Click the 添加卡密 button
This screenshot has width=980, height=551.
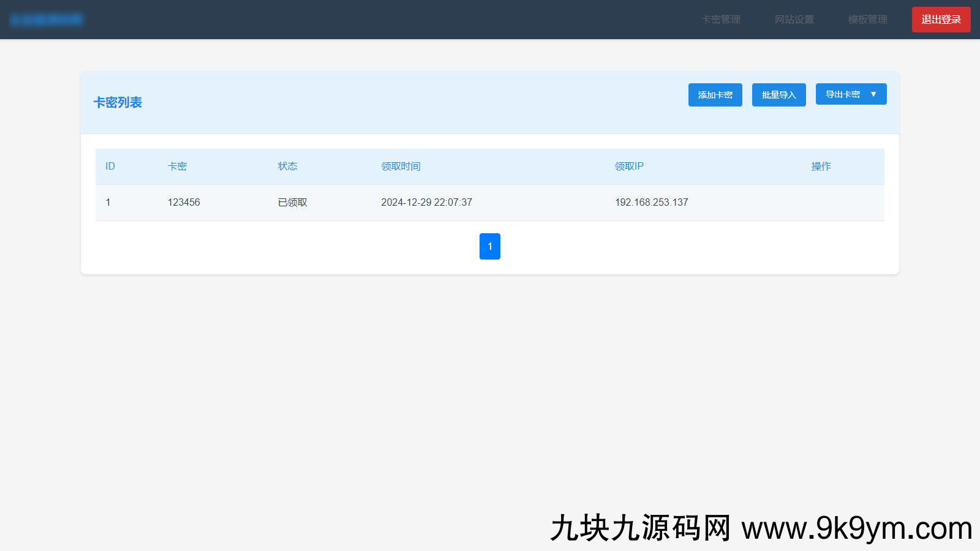click(715, 95)
